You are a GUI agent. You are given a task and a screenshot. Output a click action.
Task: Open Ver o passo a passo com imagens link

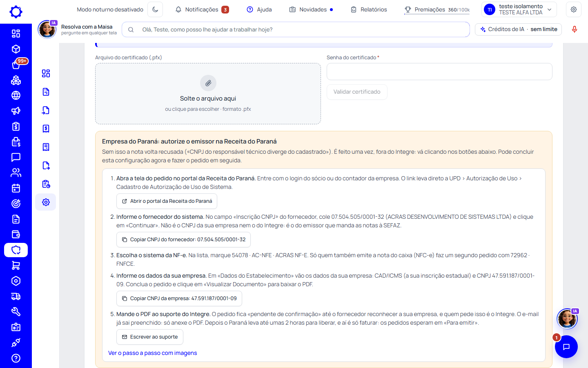point(152,353)
